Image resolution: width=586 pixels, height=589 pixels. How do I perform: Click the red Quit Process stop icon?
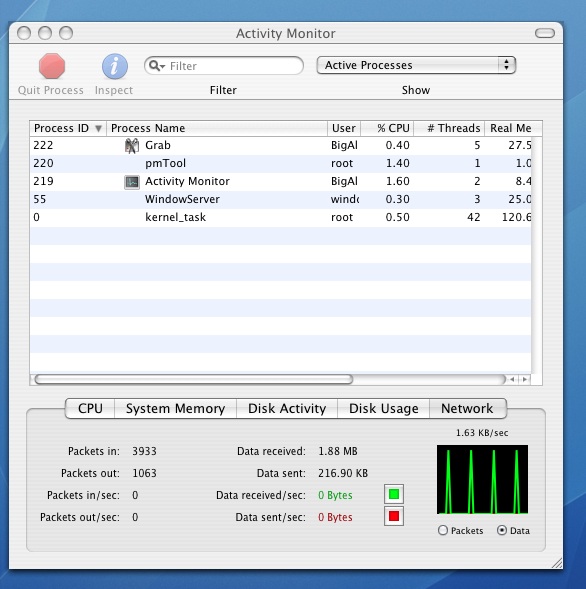pos(52,66)
